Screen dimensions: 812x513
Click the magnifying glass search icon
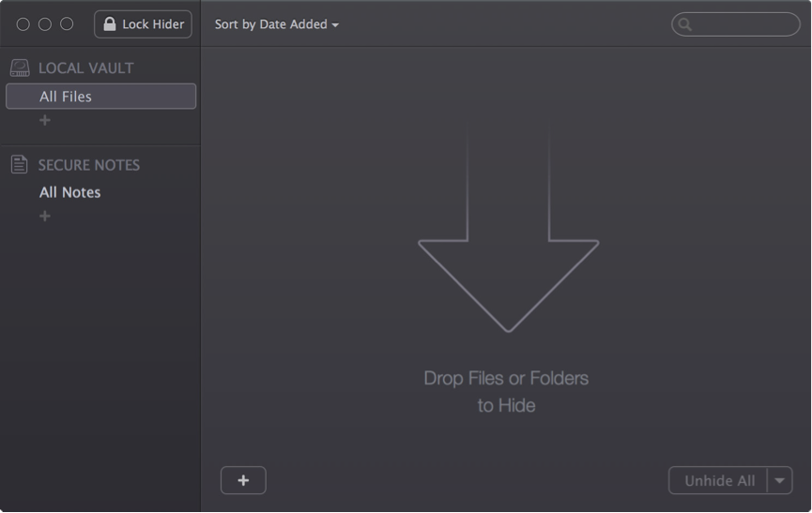pyautogui.click(x=684, y=24)
